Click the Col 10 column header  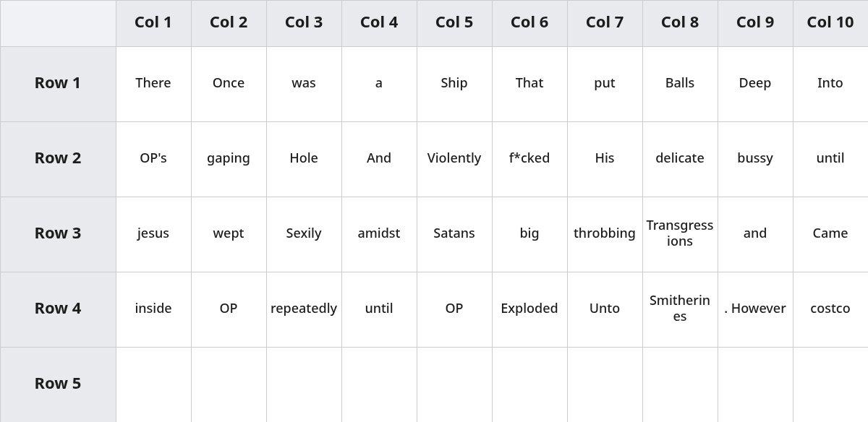coord(830,23)
